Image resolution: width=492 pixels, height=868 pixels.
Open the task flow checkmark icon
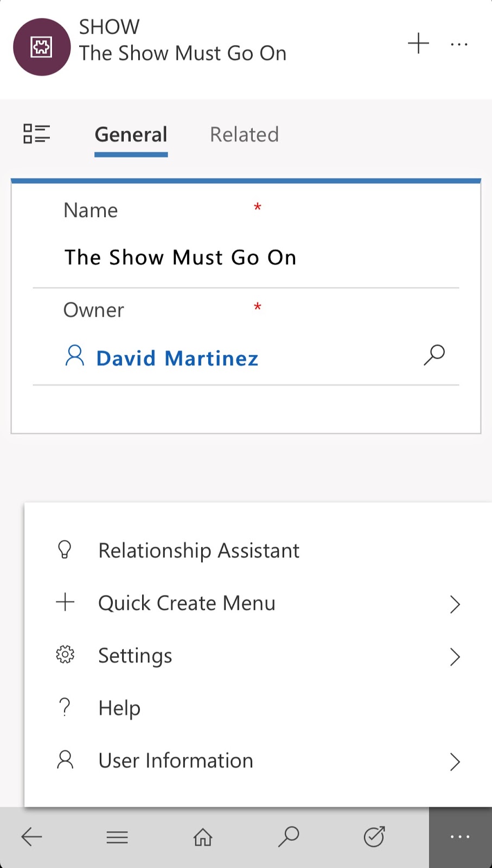[374, 837]
